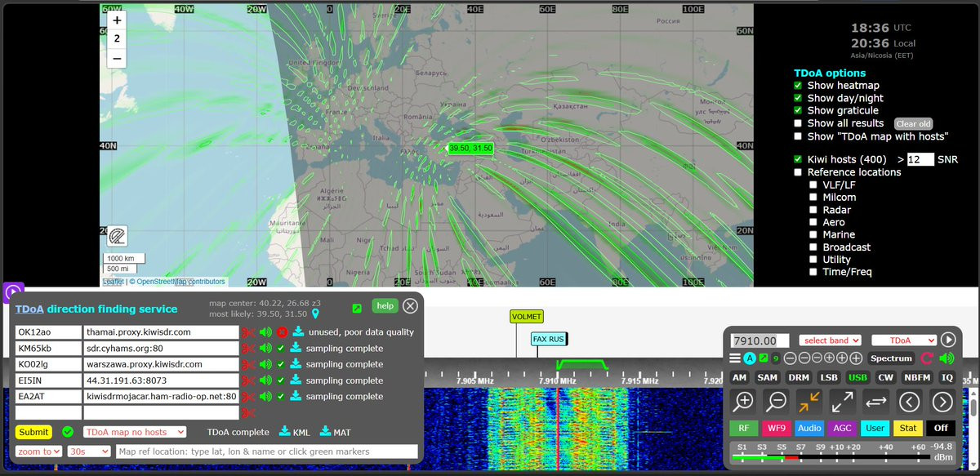Expand the TDoA map no hosts dropdown

[134, 432]
